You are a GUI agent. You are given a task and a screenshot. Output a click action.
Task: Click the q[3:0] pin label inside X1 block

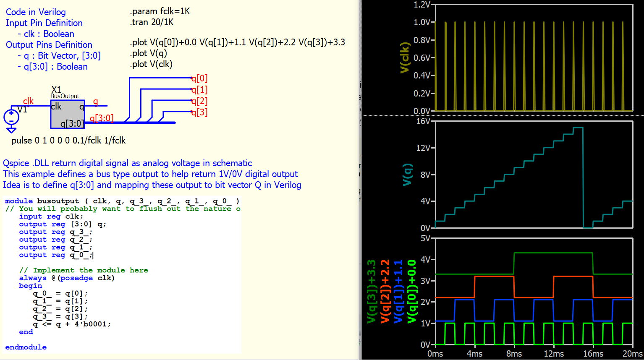72,123
